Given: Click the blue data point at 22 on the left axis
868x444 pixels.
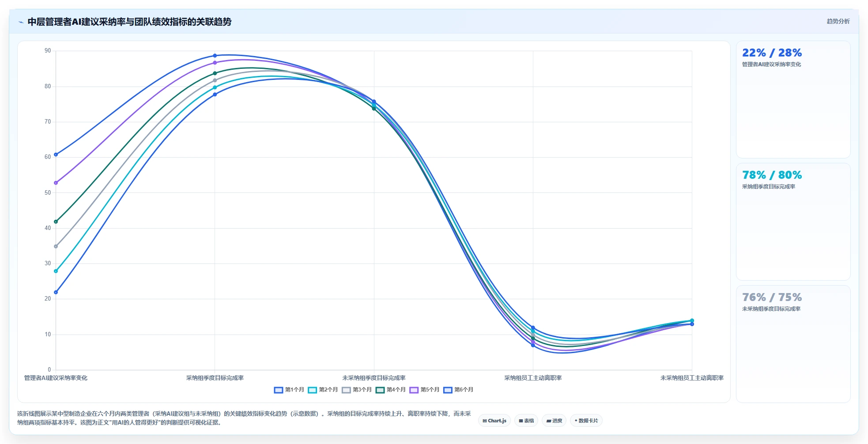Looking at the screenshot, I should (x=56, y=292).
